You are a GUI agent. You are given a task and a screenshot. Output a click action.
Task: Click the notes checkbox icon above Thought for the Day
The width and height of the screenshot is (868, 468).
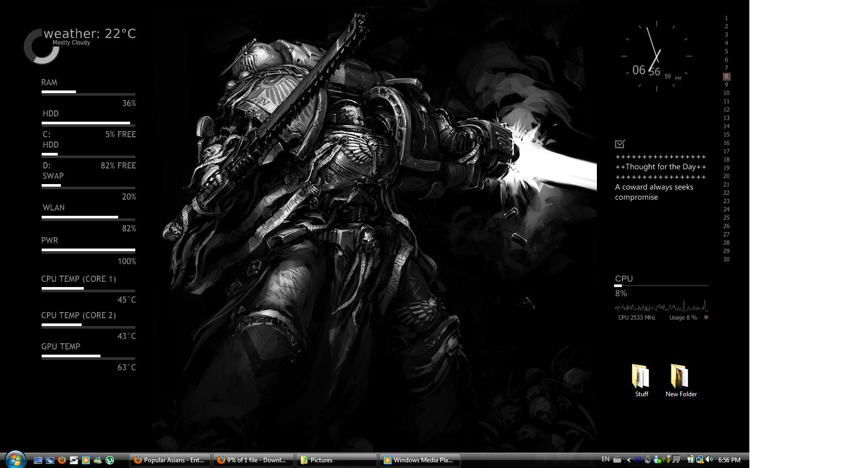pyautogui.click(x=620, y=144)
